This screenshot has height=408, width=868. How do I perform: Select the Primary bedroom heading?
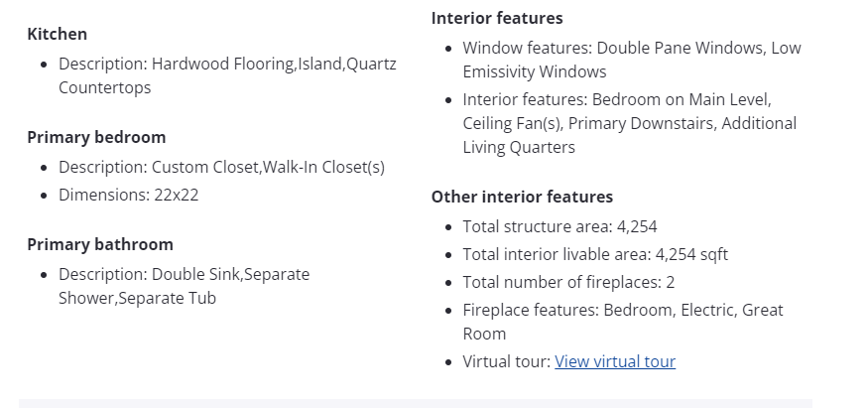click(x=96, y=137)
